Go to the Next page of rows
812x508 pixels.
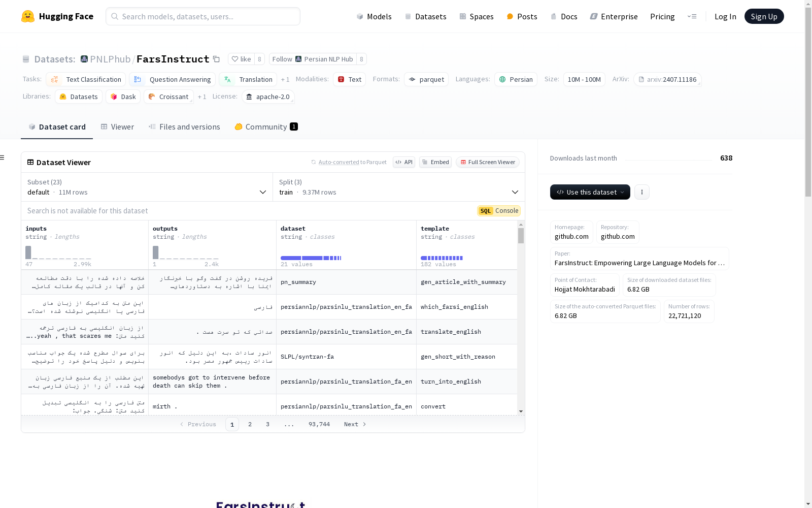355,424
